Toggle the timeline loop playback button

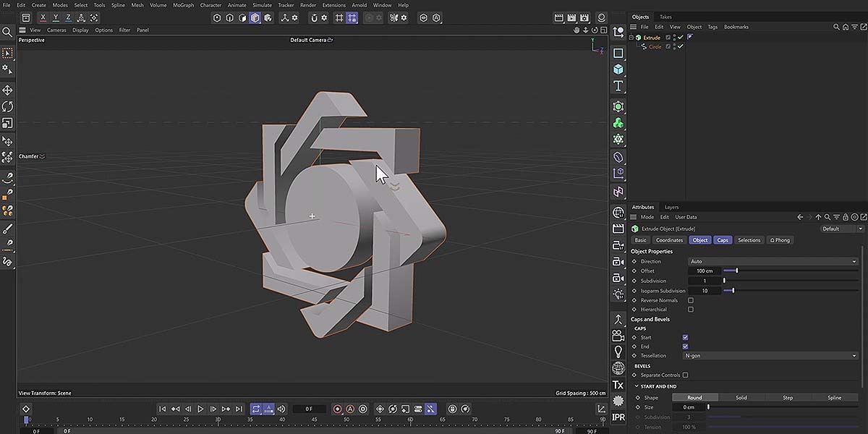(x=256, y=409)
